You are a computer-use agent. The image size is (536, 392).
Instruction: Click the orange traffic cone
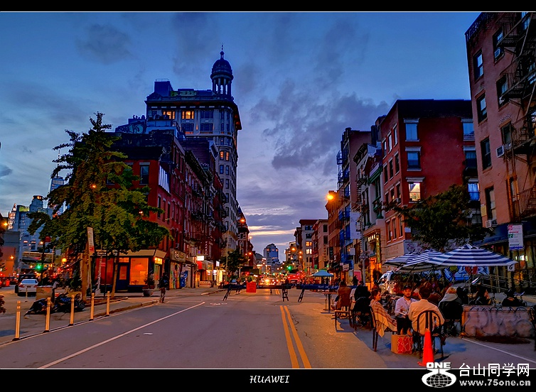427,348
